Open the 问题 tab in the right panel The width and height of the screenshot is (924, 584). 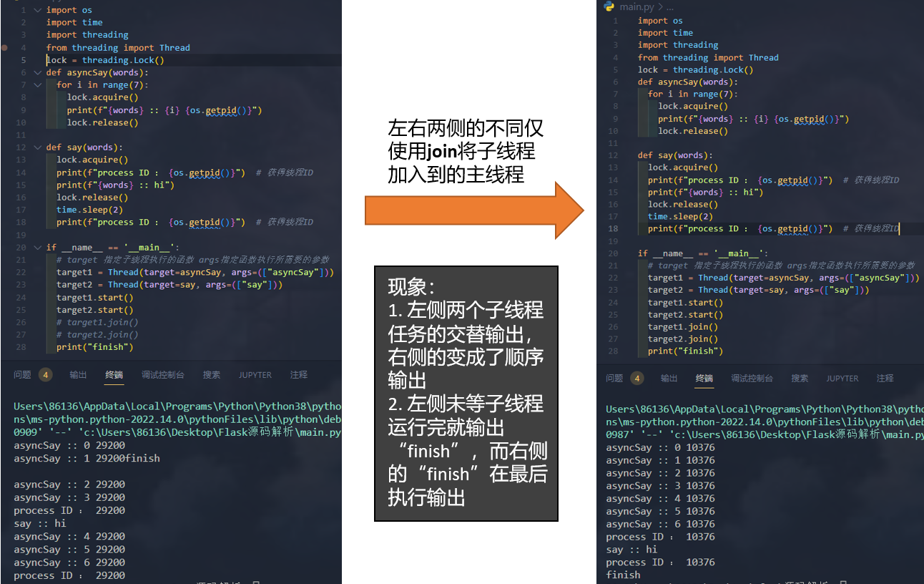coord(614,378)
